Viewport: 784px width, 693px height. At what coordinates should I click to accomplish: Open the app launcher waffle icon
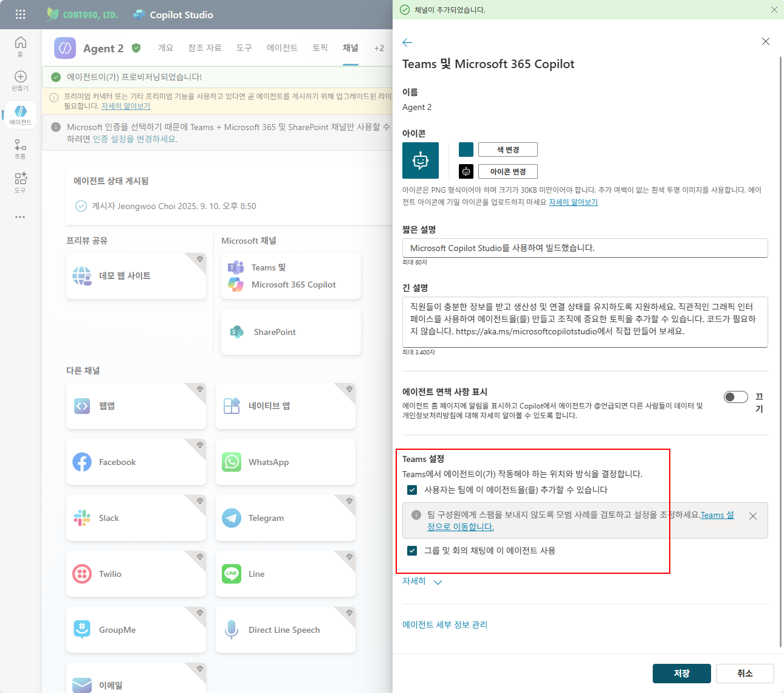[20, 15]
